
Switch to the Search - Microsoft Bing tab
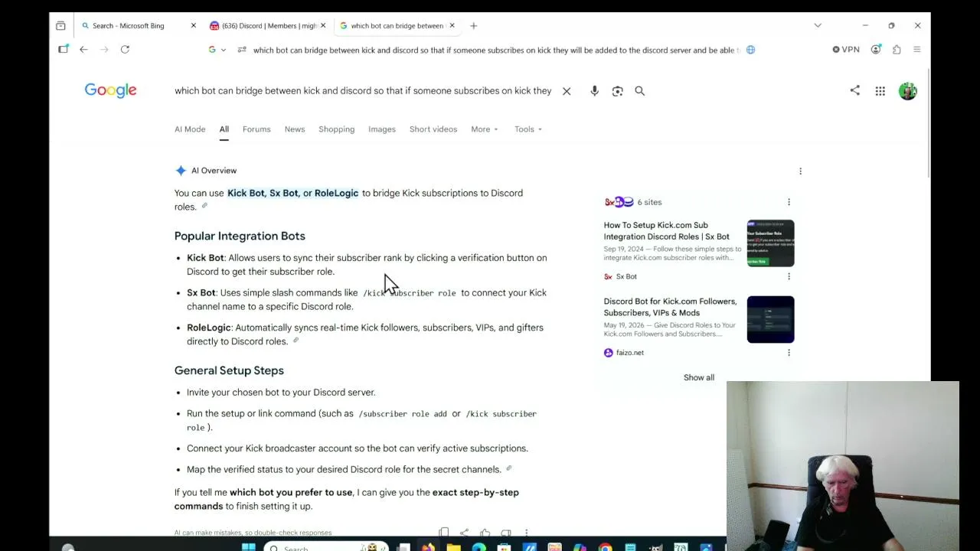point(138,25)
